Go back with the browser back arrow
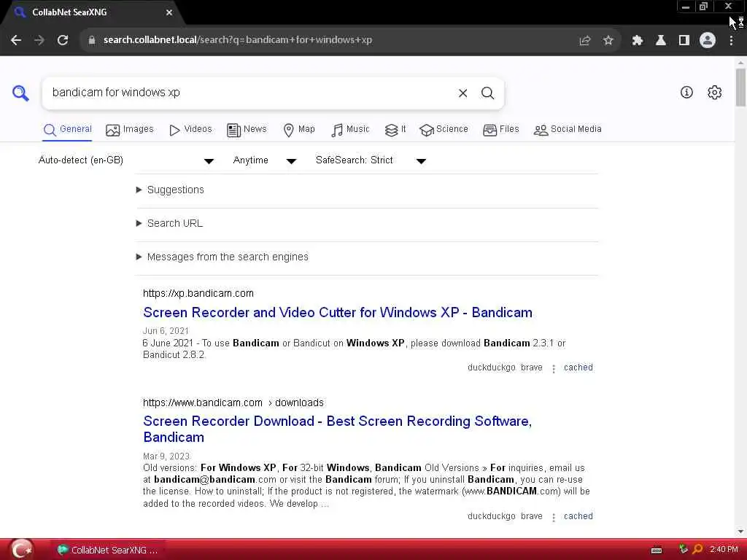Screen dimensions: 747x560 coord(16,40)
